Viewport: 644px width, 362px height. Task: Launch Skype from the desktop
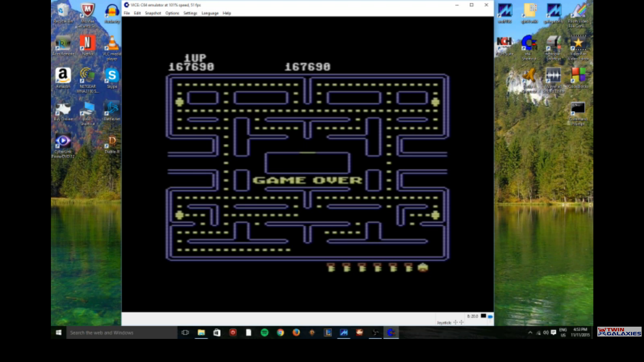(112, 78)
